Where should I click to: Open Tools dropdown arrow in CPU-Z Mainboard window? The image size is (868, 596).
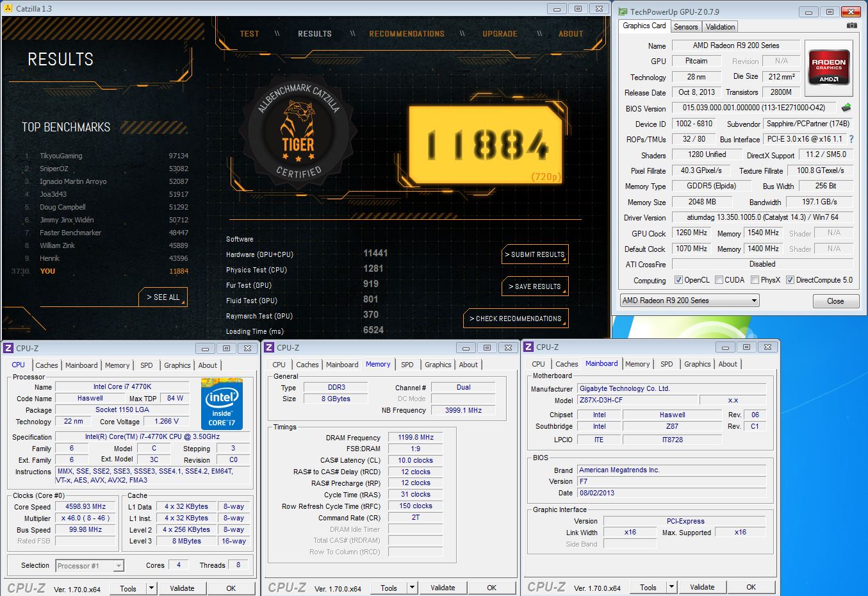(x=671, y=587)
